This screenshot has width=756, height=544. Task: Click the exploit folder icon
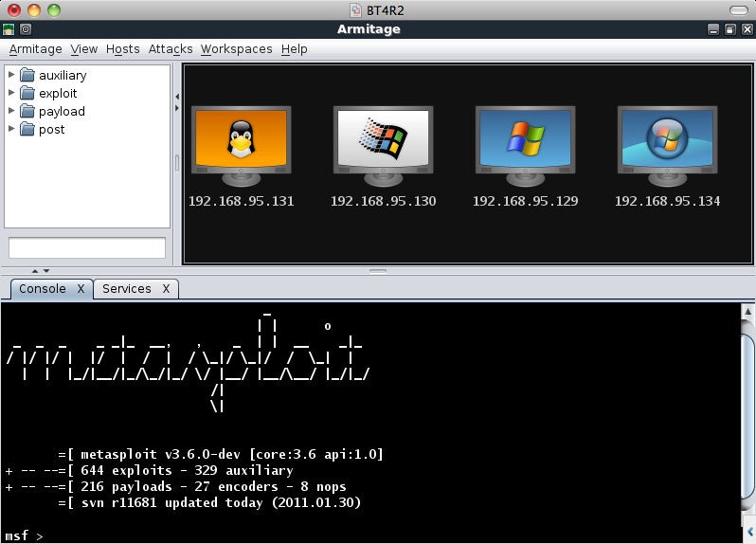click(27, 93)
